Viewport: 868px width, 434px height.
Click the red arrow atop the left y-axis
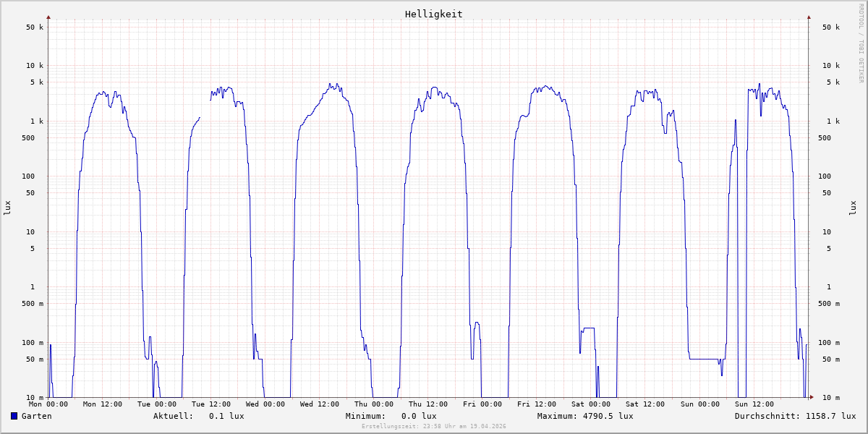point(48,17)
